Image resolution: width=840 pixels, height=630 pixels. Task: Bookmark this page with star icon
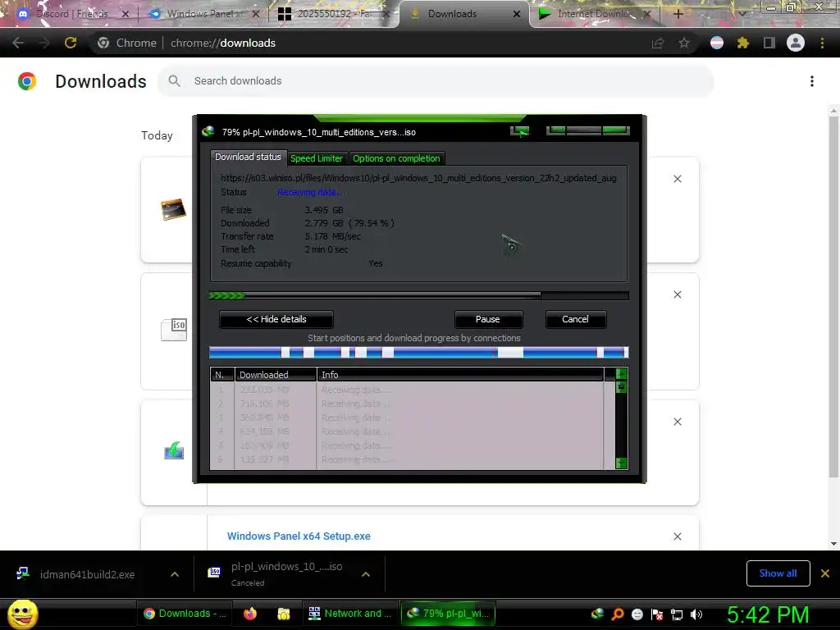(x=684, y=43)
